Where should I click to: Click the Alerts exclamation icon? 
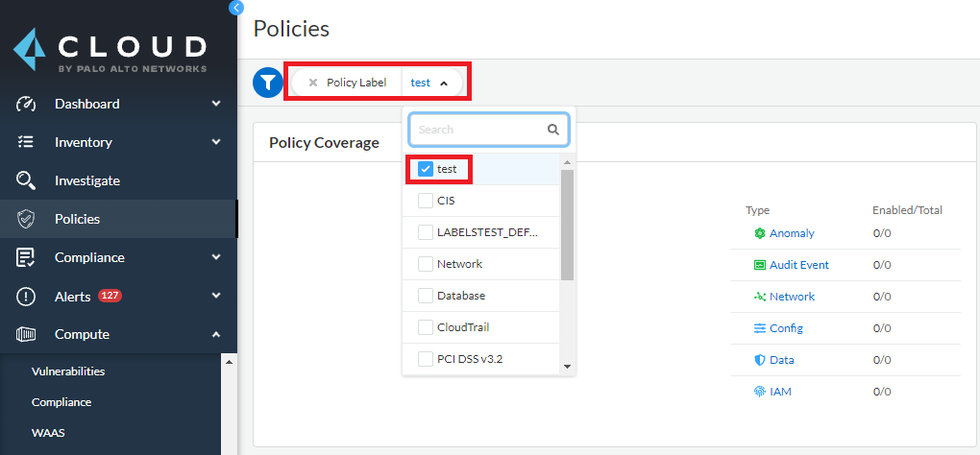27,297
